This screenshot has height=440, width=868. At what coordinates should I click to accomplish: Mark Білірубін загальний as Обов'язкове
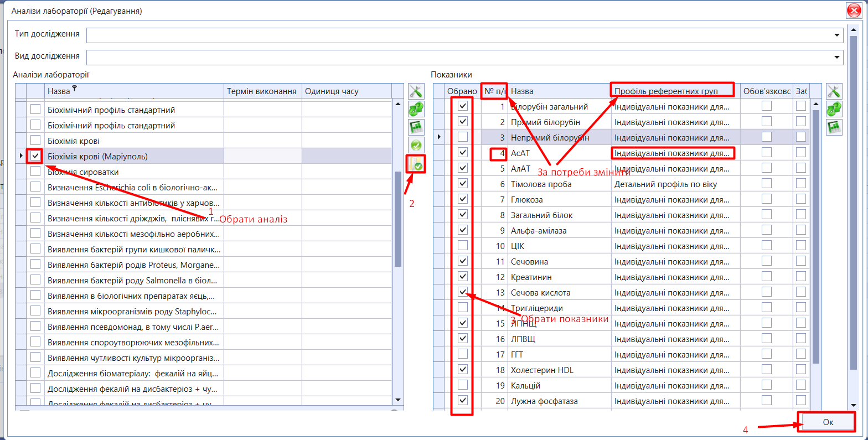[x=767, y=106]
